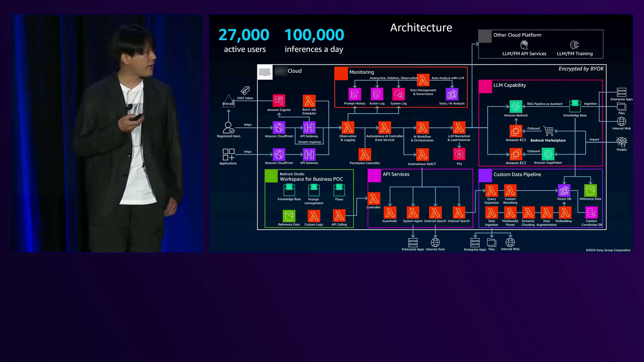Click the Custom Logic lambda icon

[x=314, y=216]
